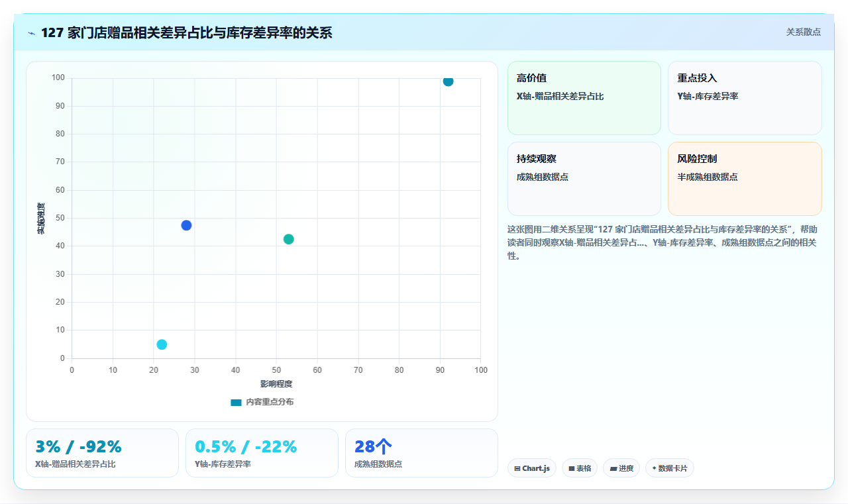Image resolution: width=848 pixels, height=504 pixels.
Task: Click the 影响程度 x-axis title
Action: (276, 383)
